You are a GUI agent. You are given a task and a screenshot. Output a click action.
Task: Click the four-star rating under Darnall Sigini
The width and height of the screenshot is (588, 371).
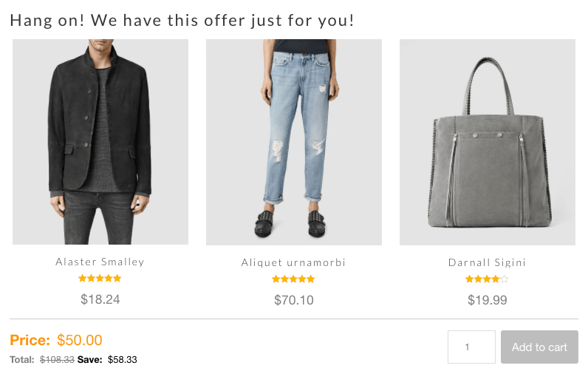(x=487, y=279)
